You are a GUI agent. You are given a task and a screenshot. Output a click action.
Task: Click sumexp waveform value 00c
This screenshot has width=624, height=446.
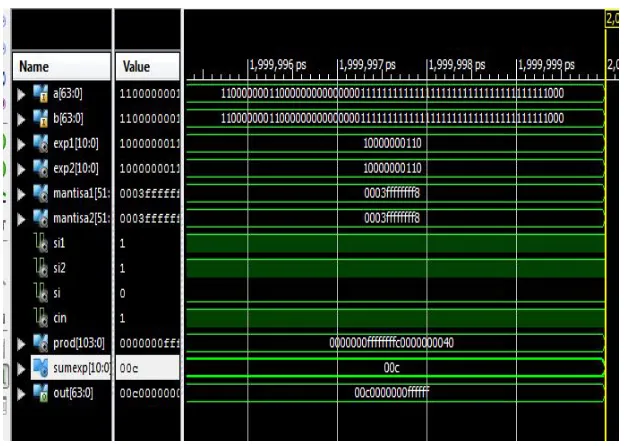(x=392, y=368)
